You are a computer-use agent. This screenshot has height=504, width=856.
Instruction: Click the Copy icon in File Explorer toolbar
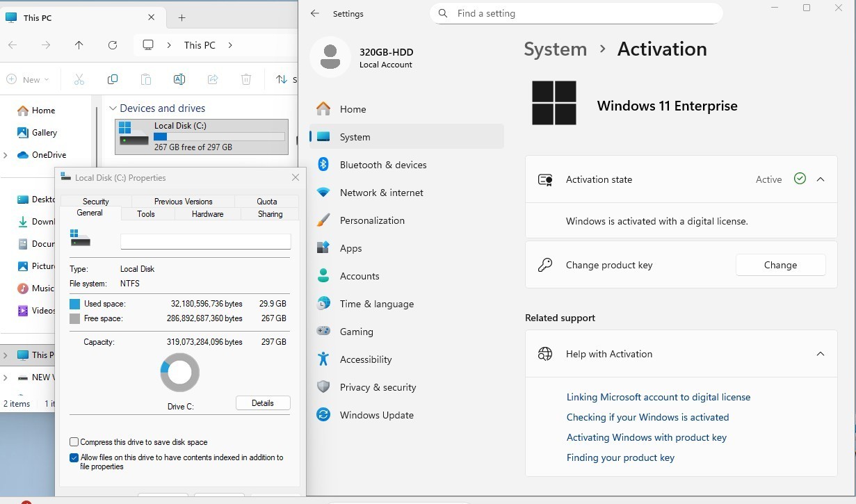coord(113,80)
